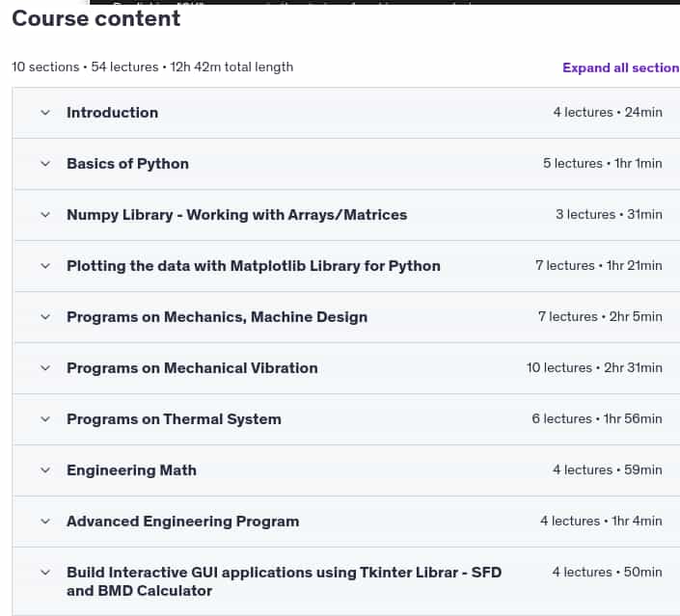The image size is (680, 616).
Task: Click the 4 lectures • 59min text
Action: pos(607,469)
